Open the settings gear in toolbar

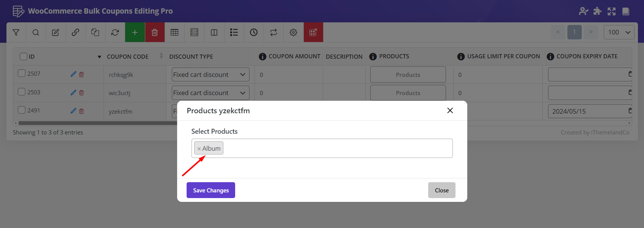pyautogui.click(x=293, y=33)
